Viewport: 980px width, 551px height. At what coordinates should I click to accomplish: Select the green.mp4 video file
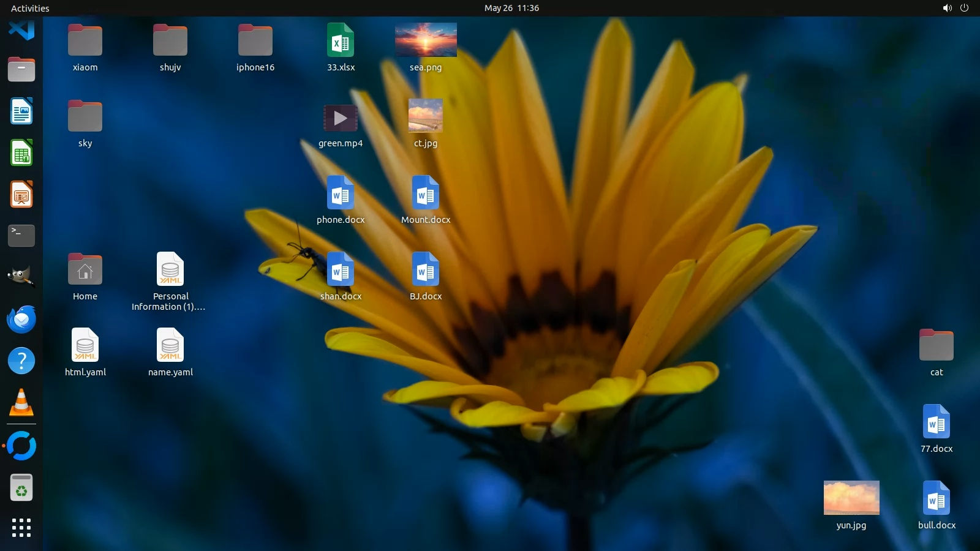click(x=341, y=118)
